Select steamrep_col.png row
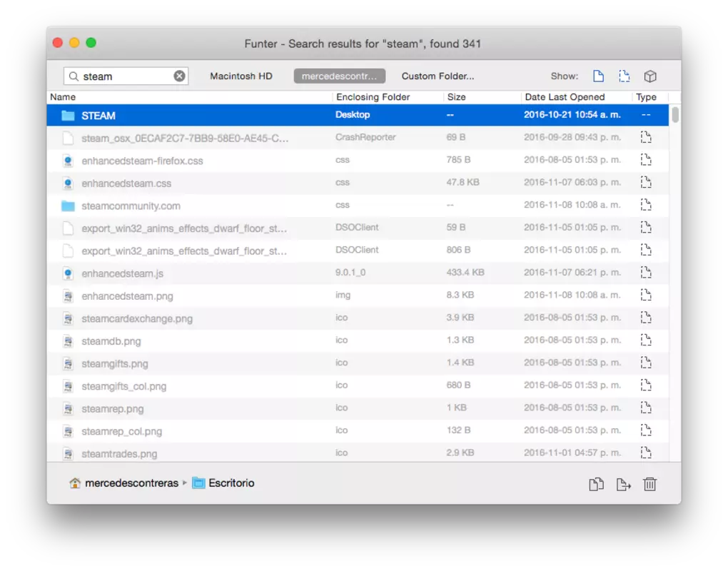728x571 pixels. point(358,431)
